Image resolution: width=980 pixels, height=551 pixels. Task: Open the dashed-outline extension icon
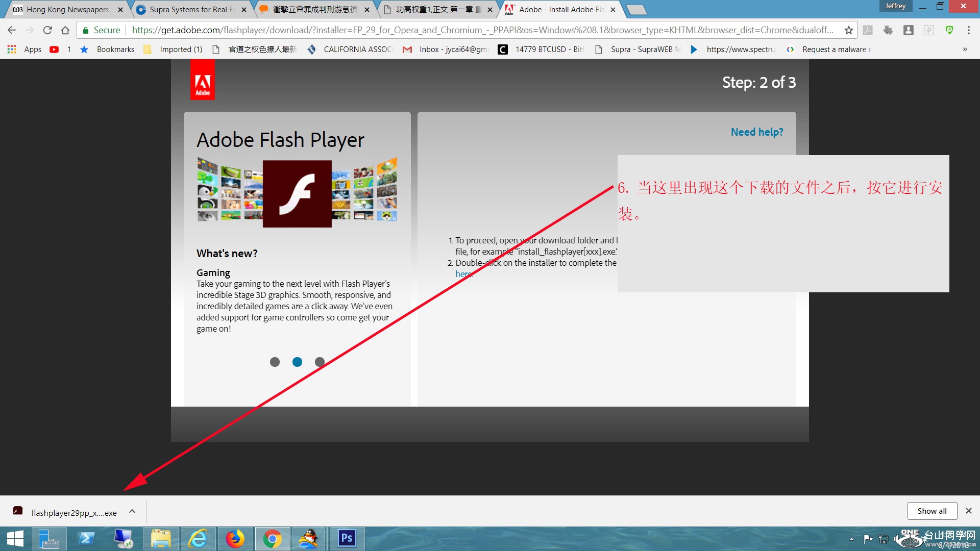click(x=929, y=30)
